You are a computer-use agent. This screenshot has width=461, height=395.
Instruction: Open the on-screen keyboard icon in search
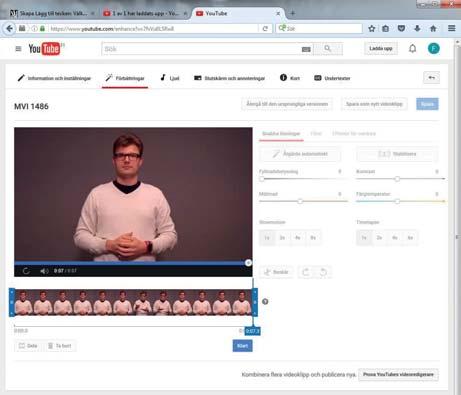tap(306, 49)
